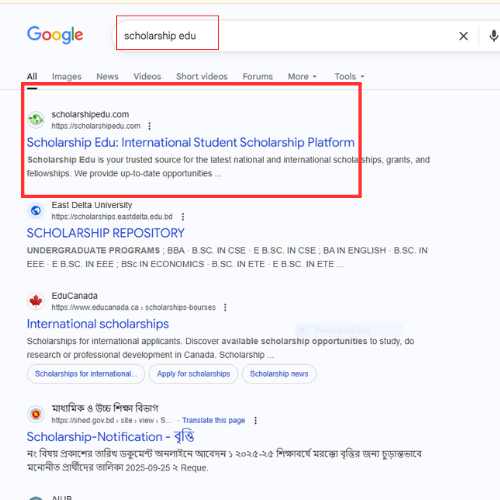Click the EduCanada maple leaf favicon

point(36,301)
